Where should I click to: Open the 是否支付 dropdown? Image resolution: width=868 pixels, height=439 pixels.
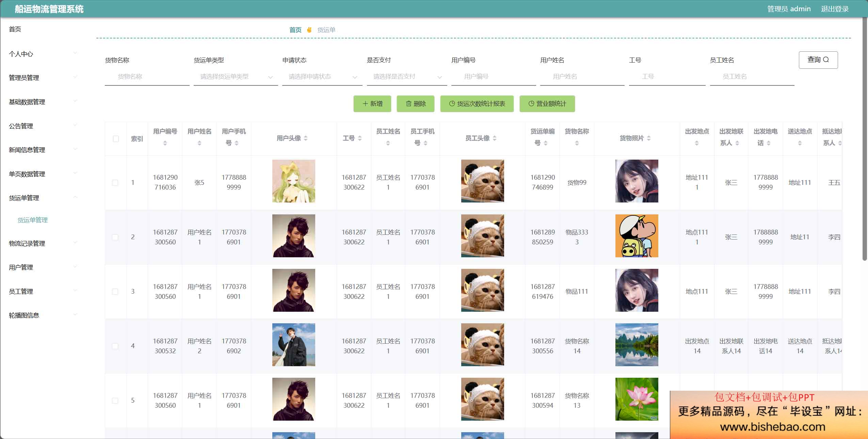tap(407, 77)
